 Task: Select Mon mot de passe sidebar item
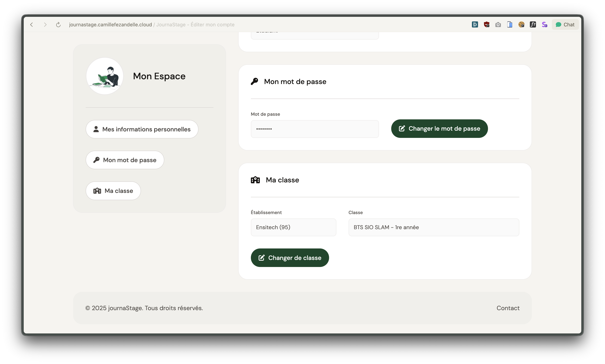tap(125, 160)
